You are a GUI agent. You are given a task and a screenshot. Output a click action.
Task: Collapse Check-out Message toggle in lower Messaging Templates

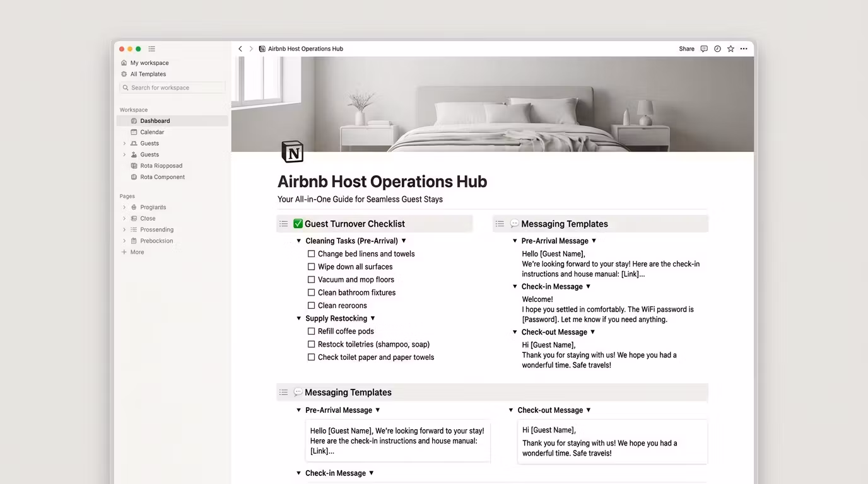pyautogui.click(x=511, y=410)
